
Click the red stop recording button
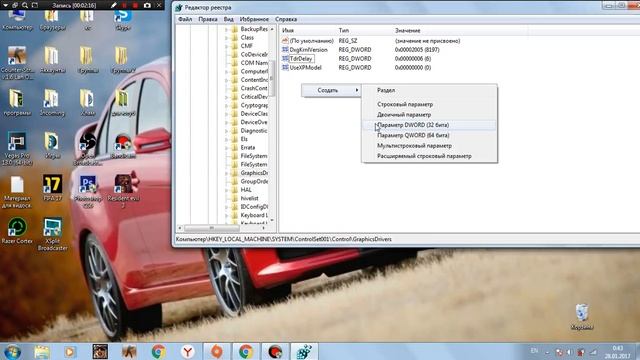(x=135, y=5)
